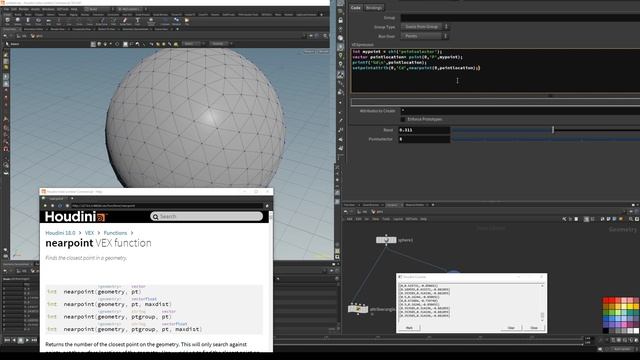Open the Build desktop dropdown
640x360 pixels.
[x=99, y=9]
